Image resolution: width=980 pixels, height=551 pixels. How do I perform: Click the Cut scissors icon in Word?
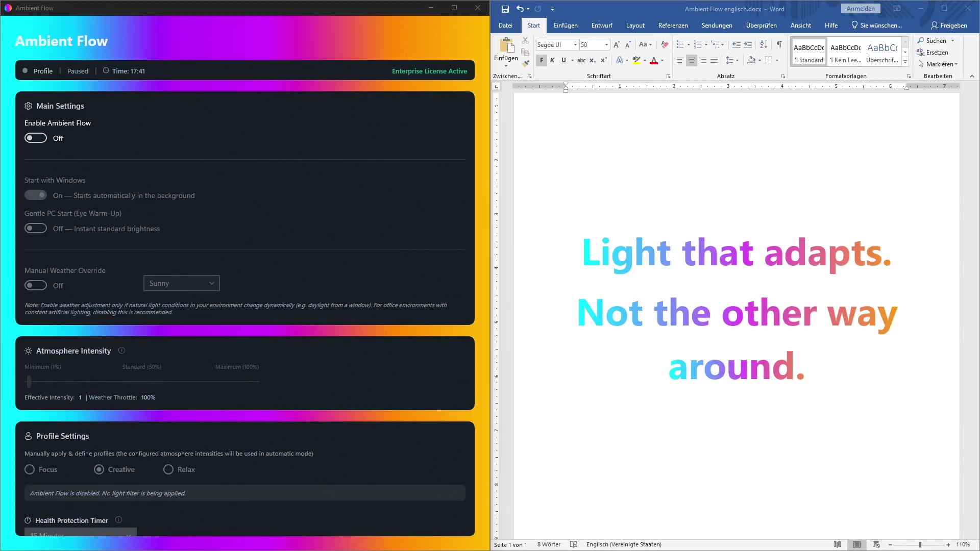[525, 40]
